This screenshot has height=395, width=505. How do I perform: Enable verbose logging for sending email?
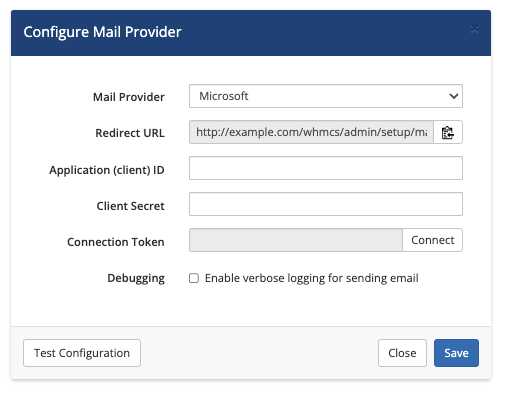click(194, 278)
